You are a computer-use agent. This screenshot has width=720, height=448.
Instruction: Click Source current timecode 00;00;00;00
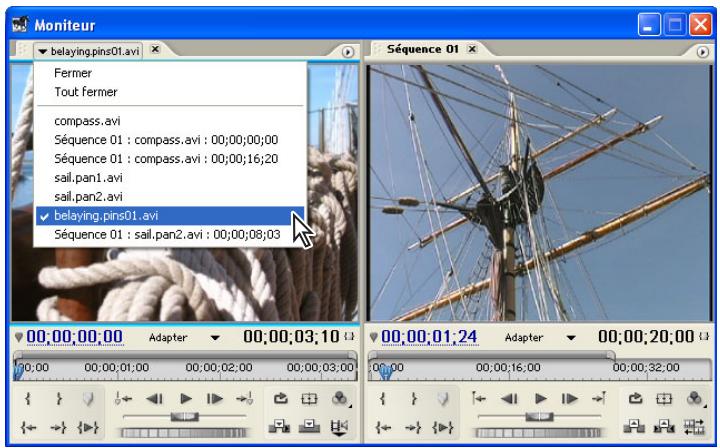click(74, 337)
